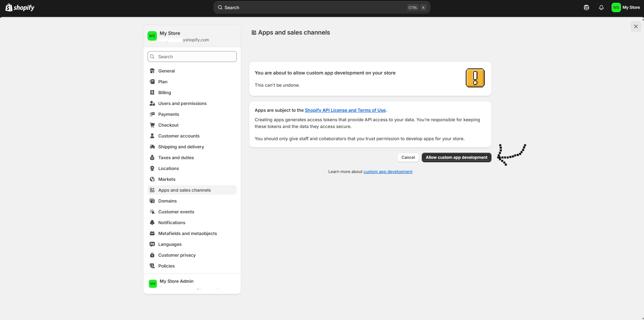Viewport: 644px width, 320px height.
Task: Click the Cancel button
Action: click(x=408, y=157)
